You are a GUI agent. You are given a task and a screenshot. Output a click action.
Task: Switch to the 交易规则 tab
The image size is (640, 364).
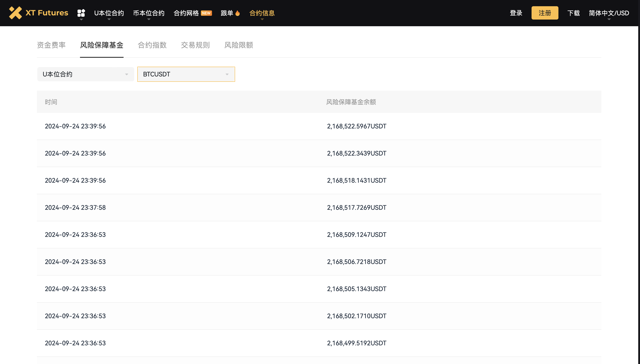[x=195, y=45]
